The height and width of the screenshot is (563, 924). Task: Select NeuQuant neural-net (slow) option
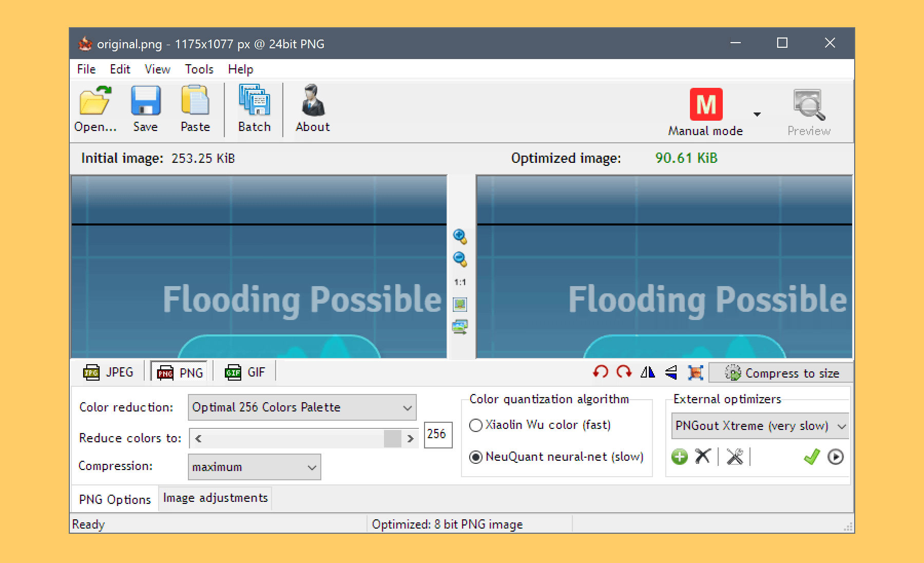click(476, 457)
